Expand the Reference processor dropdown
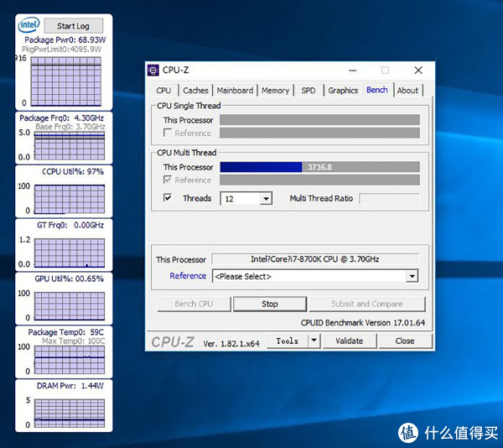The width and height of the screenshot is (503, 448). [x=412, y=276]
